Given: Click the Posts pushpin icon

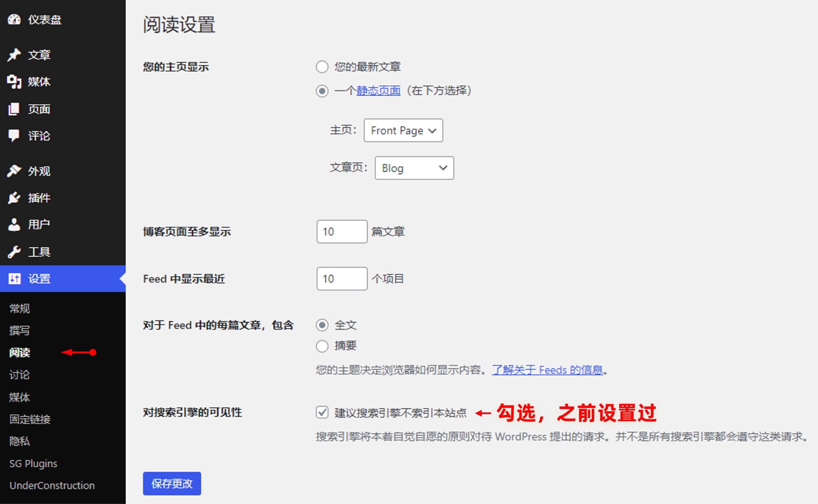Looking at the screenshot, I should click(x=14, y=55).
